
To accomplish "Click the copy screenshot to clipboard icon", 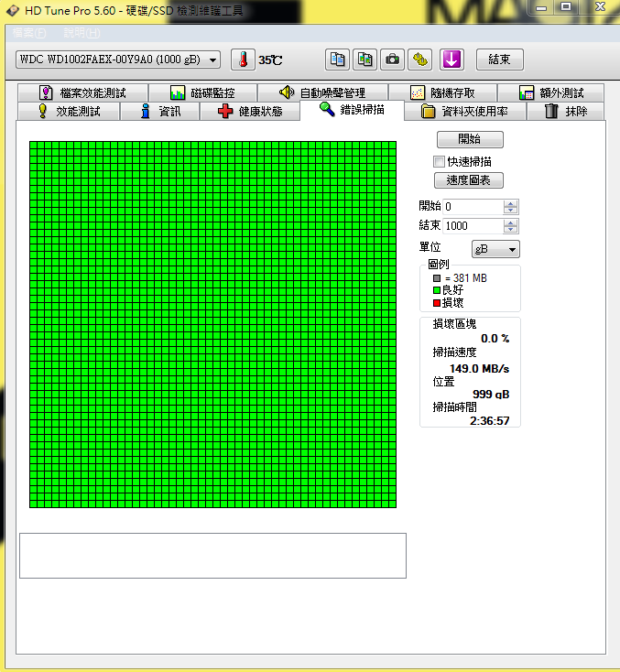I will click(x=364, y=60).
